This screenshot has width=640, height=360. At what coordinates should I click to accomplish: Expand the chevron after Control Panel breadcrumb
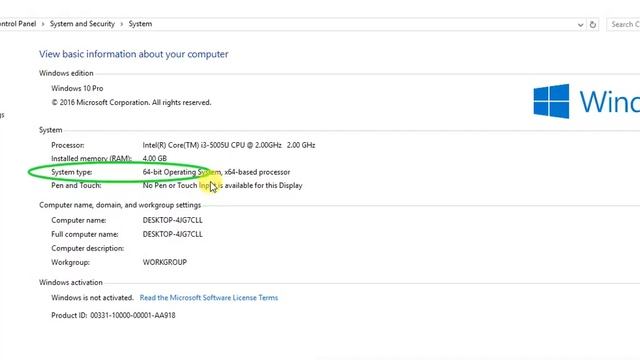click(x=43, y=24)
